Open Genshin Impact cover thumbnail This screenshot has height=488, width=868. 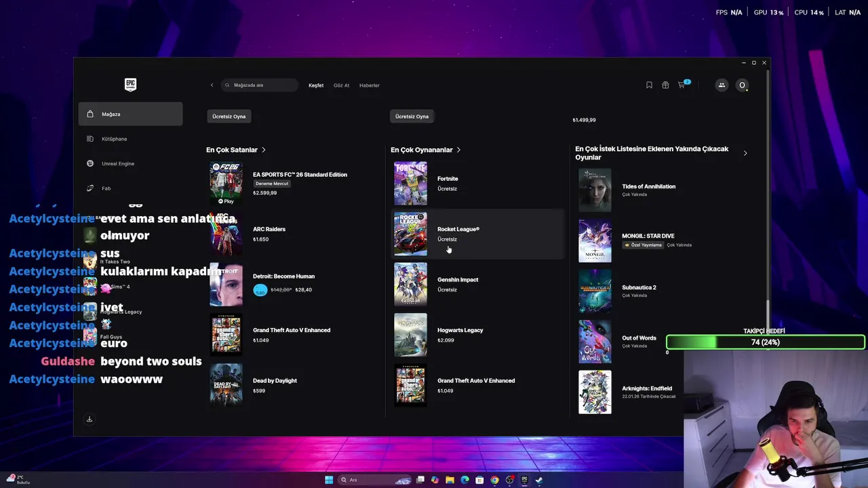coord(410,285)
